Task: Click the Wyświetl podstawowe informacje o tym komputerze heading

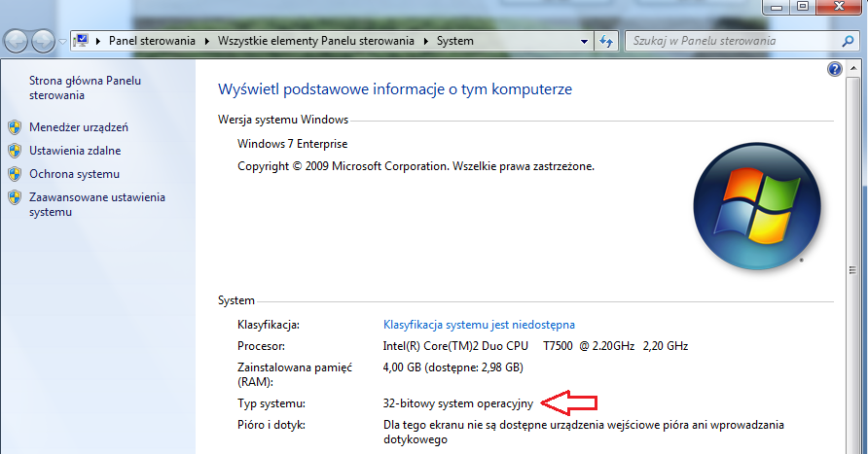Action: [x=395, y=89]
